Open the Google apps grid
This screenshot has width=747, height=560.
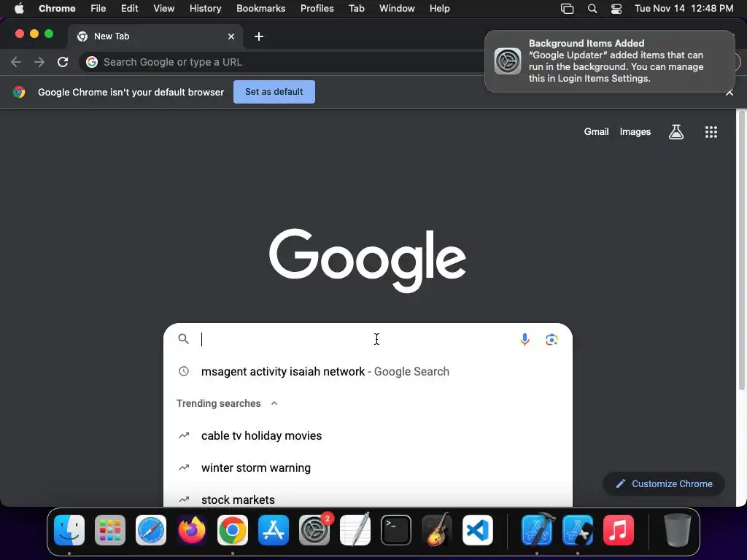[x=711, y=131]
